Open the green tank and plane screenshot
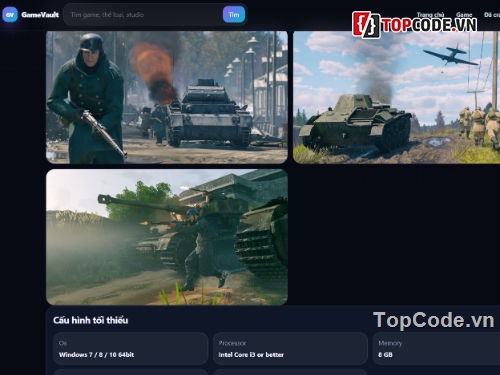Image resolution: width=500 pixels, height=375 pixels. coord(396,97)
